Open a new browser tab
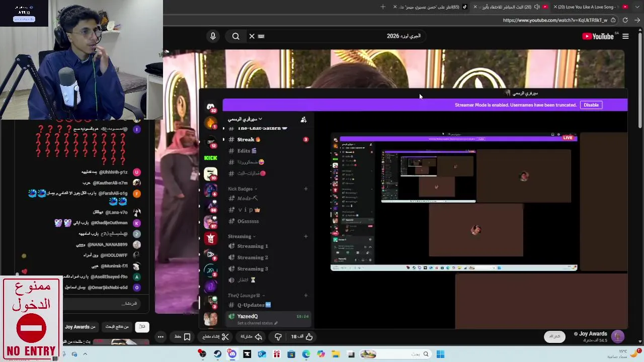The width and height of the screenshot is (644, 362). tap(383, 7)
